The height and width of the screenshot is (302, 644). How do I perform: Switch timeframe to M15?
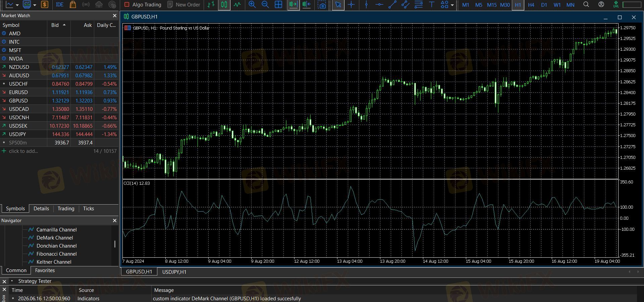tap(492, 5)
